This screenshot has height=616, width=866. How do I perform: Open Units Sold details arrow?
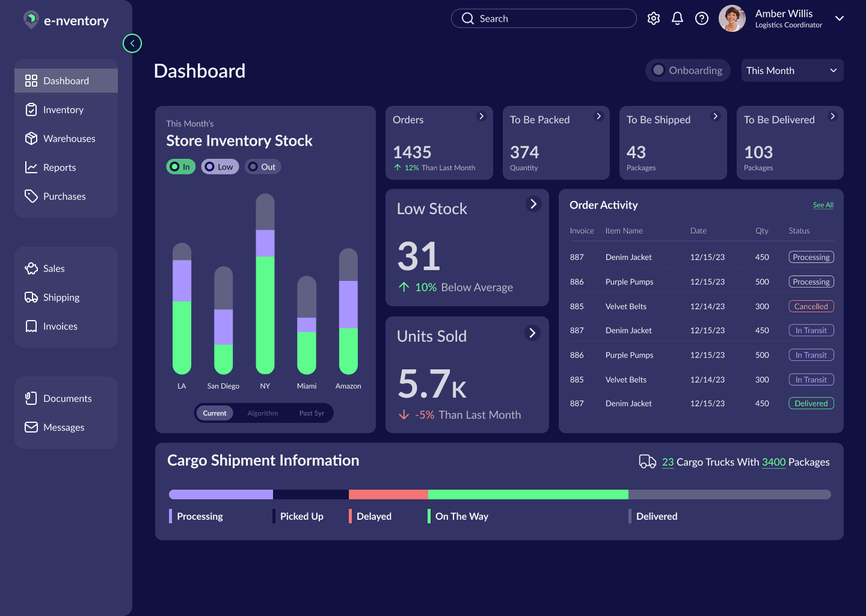(x=532, y=333)
